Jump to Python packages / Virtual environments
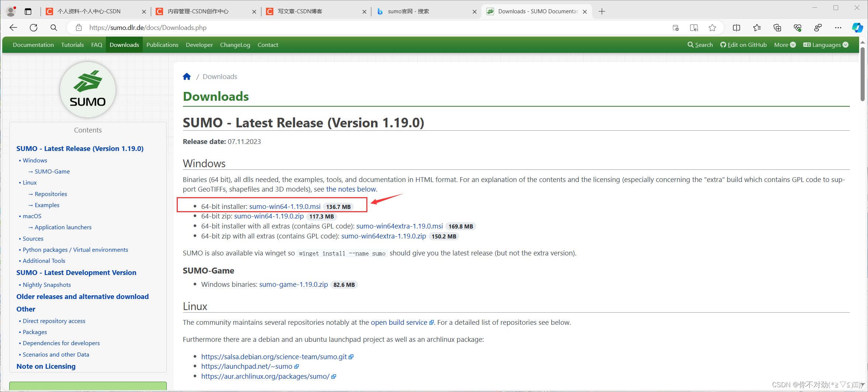 coord(75,250)
